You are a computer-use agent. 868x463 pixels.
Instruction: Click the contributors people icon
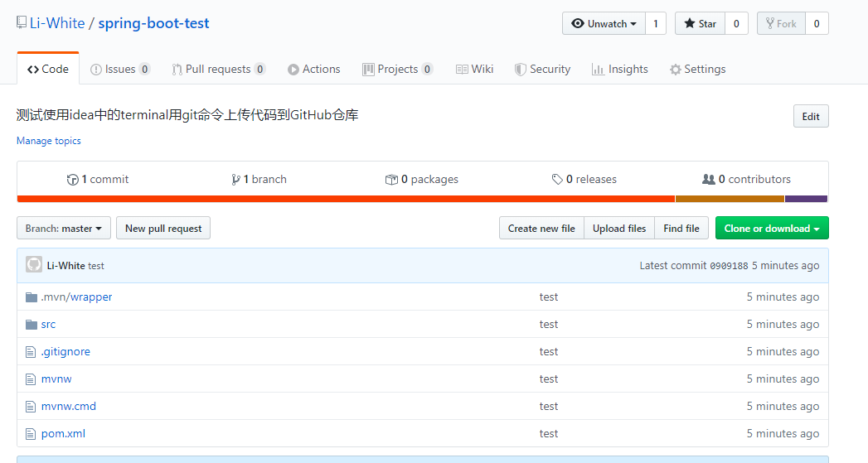708,180
